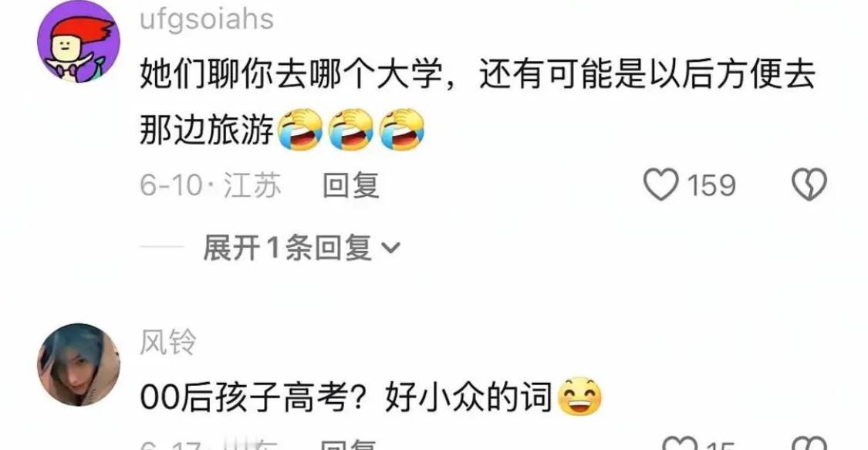
Task: Tap the 6-10 江苏 timestamp
Action: [211, 185]
